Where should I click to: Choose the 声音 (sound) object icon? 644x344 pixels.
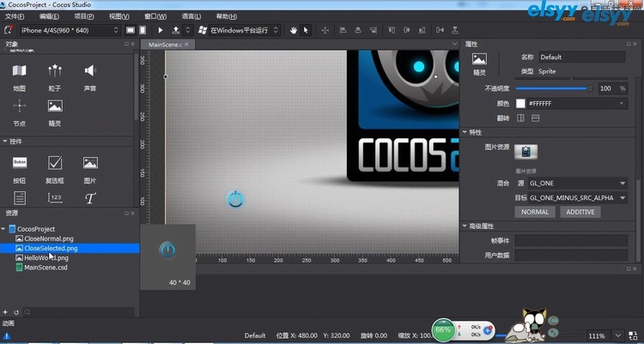[x=90, y=71]
